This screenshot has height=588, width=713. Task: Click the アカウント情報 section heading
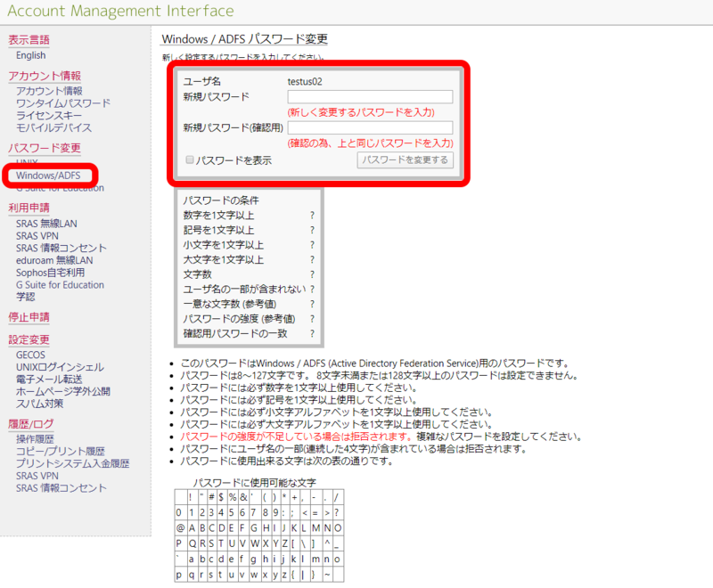45,76
